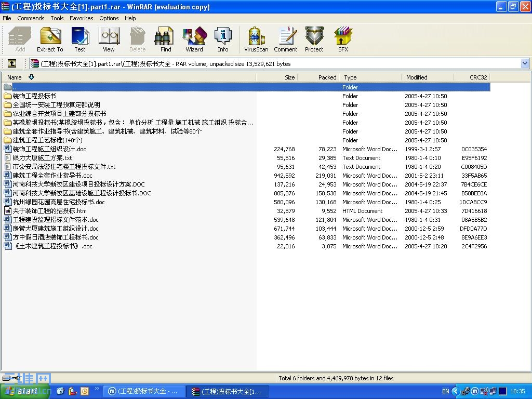Click the taskbar clock showing 18:35
The height and width of the screenshot is (399, 532).
[518, 391]
